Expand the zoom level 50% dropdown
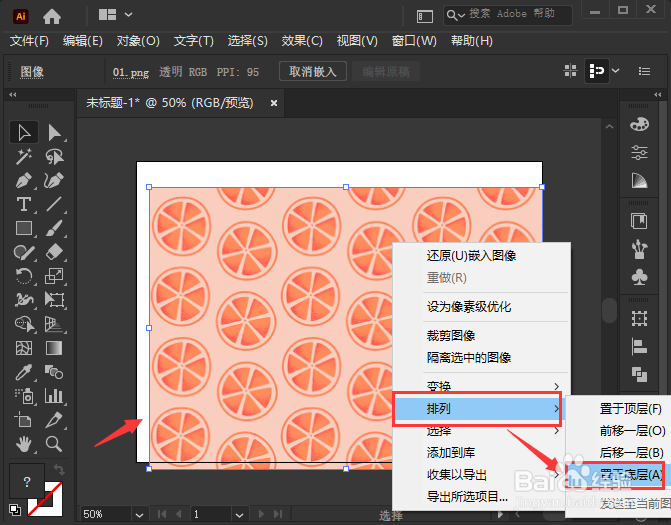 [139, 515]
